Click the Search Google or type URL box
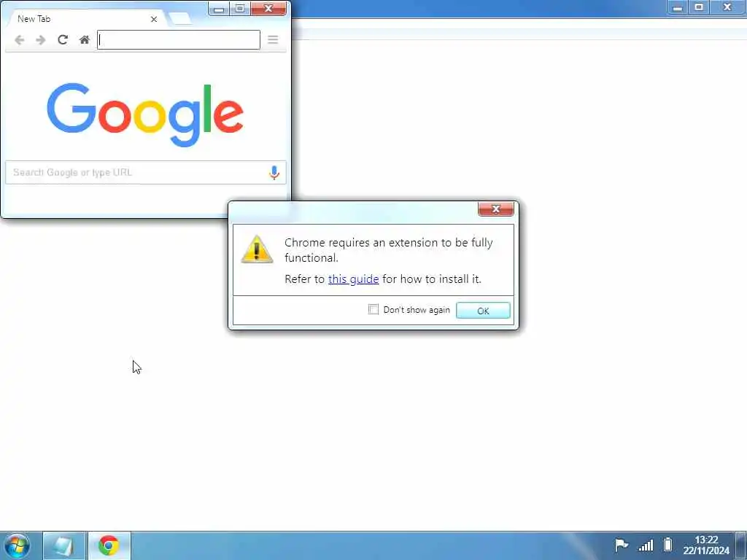747x560 pixels. pyautogui.click(x=146, y=172)
